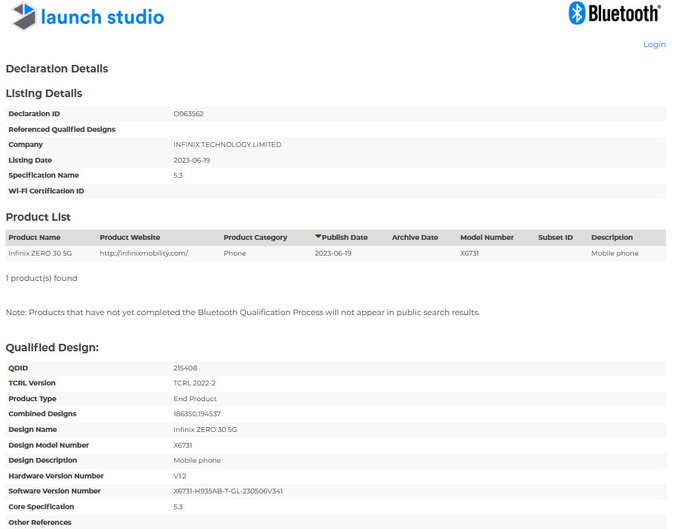Screen dimensions: 679x529
Task: Click the Model Number column header
Action: tap(487, 237)
